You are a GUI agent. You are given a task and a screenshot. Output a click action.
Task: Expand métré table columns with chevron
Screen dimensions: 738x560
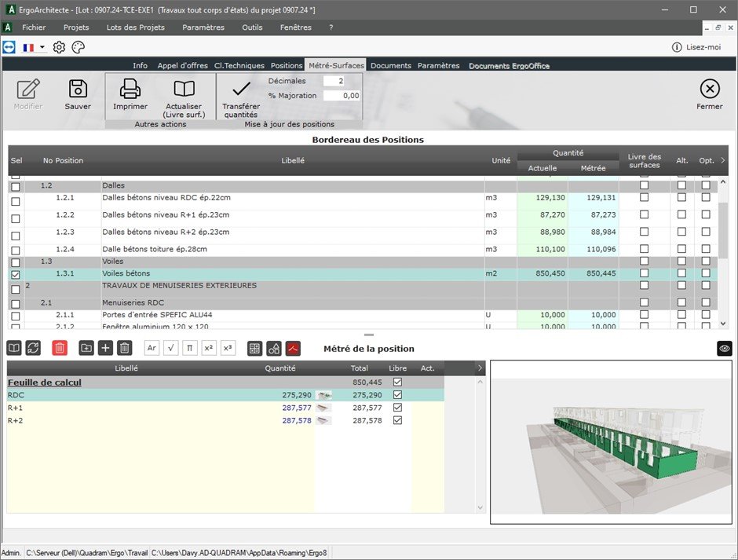coord(480,368)
